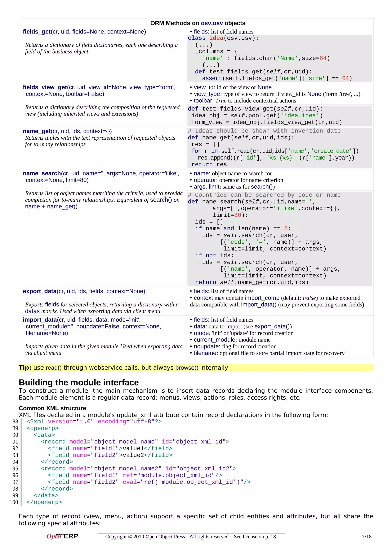Click the 'Each type of record' paragraph
Image resolution: width=392 pixels, height=555 pixels.
click(196, 520)
